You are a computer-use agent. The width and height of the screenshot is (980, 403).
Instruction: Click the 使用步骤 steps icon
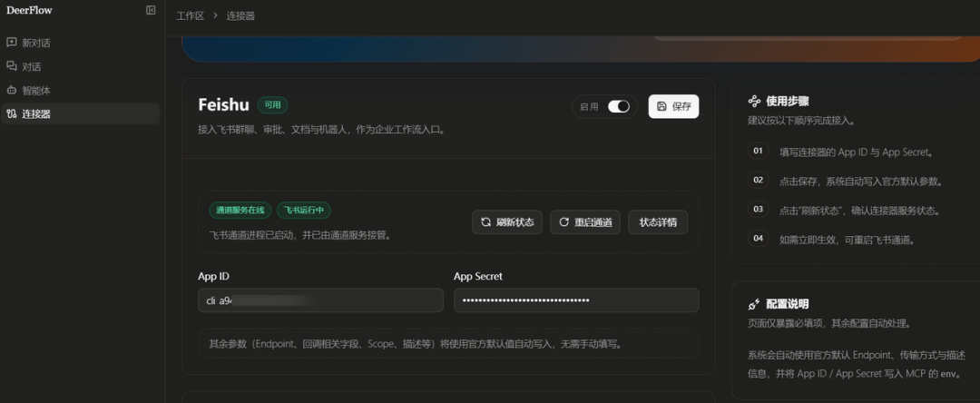754,102
